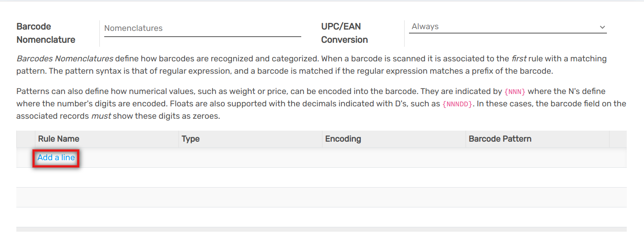Click the Nomenclatures name input field

tap(202, 28)
